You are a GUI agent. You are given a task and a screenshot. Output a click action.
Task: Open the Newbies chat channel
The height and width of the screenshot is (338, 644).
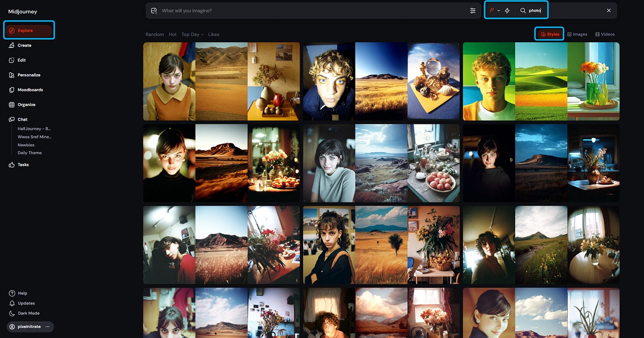pos(26,145)
